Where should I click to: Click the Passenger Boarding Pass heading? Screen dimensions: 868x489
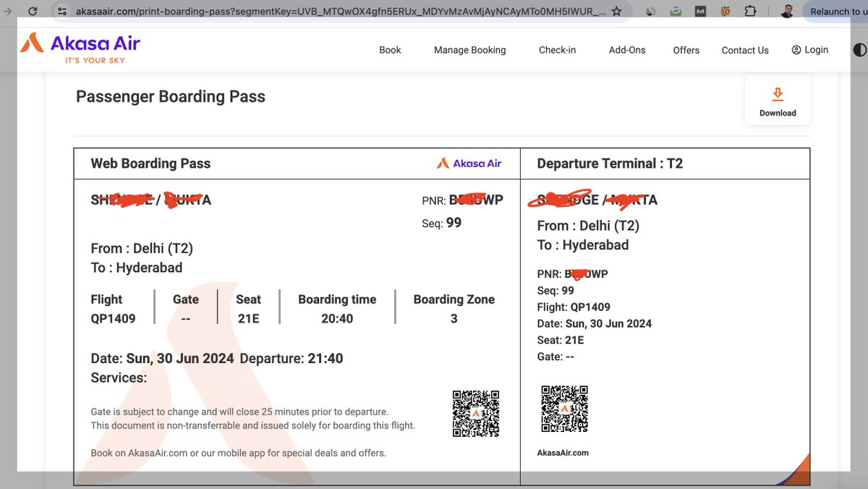(171, 97)
